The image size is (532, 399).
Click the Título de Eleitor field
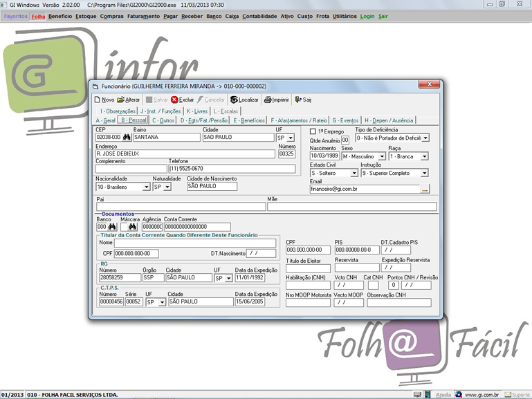[x=308, y=268]
